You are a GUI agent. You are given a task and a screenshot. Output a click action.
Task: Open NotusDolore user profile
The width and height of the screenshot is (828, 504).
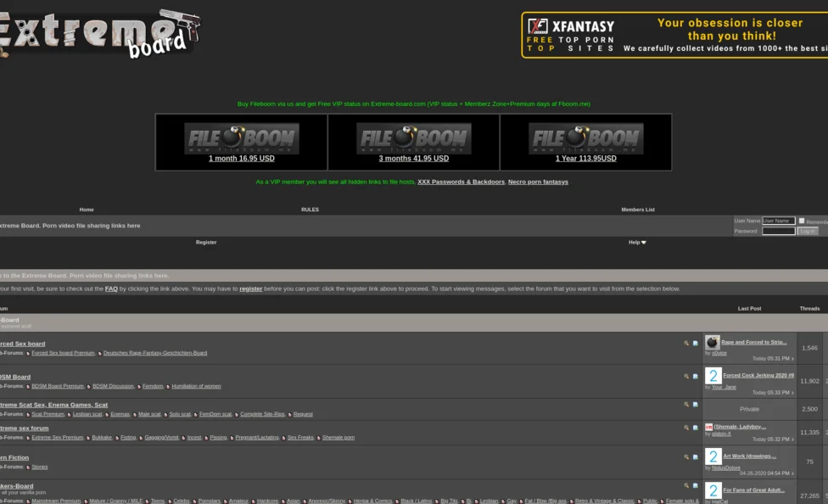[726, 468]
